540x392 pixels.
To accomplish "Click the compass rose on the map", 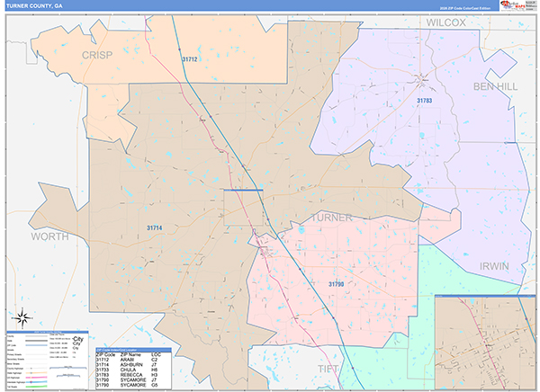I will coord(22,318).
